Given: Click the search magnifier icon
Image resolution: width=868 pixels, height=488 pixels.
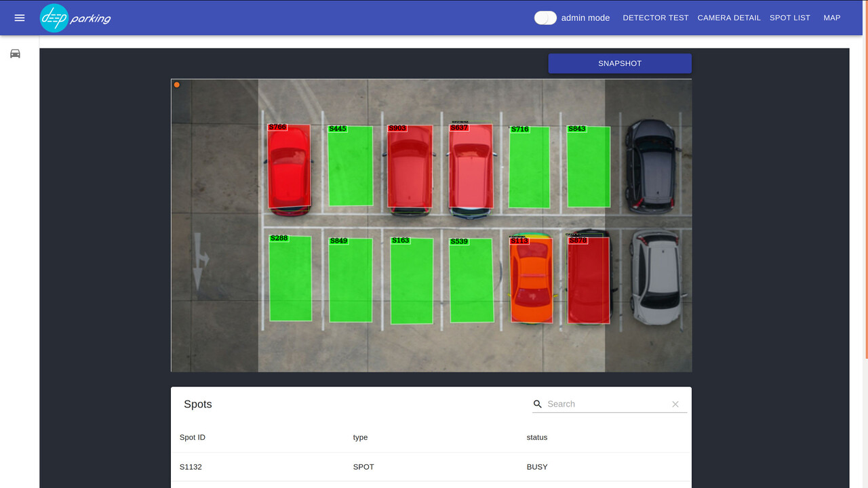Looking at the screenshot, I should 538,404.
